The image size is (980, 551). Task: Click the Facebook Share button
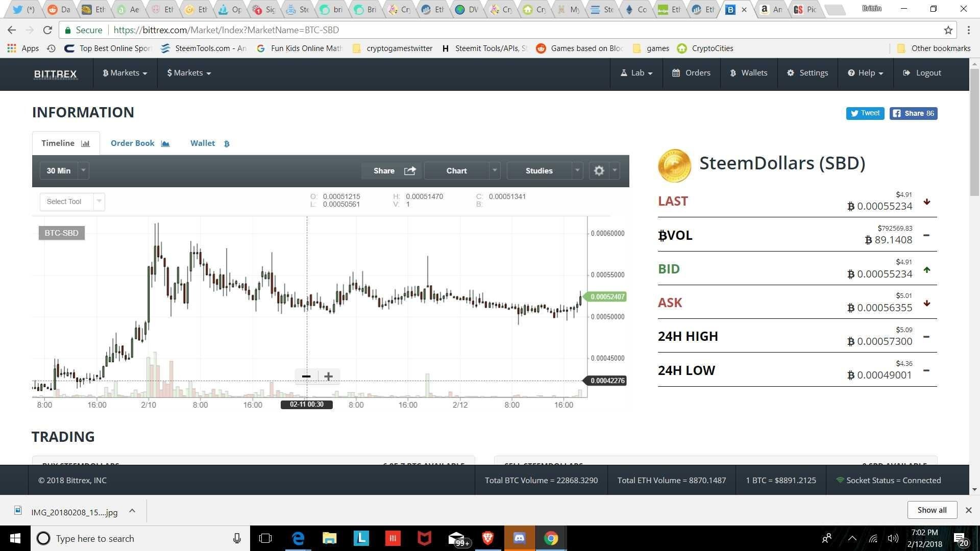(x=914, y=113)
